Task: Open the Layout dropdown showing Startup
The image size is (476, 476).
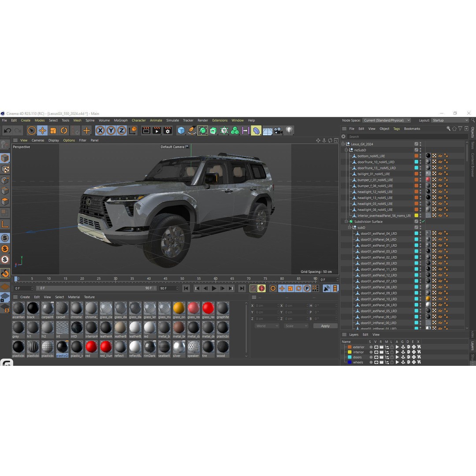Action: (x=450, y=120)
